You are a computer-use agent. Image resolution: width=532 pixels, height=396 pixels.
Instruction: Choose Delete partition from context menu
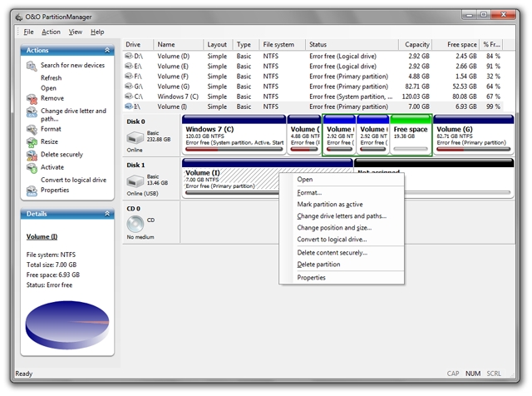click(x=318, y=265)
